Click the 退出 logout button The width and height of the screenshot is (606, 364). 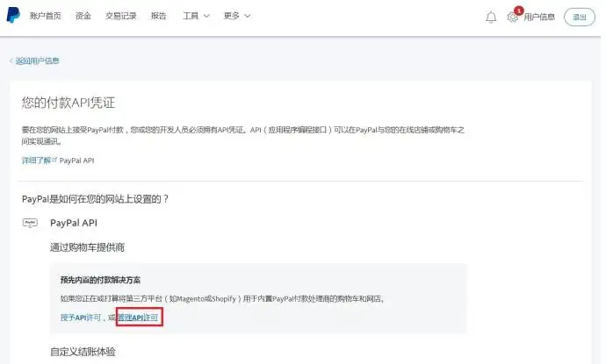(580, 17)
